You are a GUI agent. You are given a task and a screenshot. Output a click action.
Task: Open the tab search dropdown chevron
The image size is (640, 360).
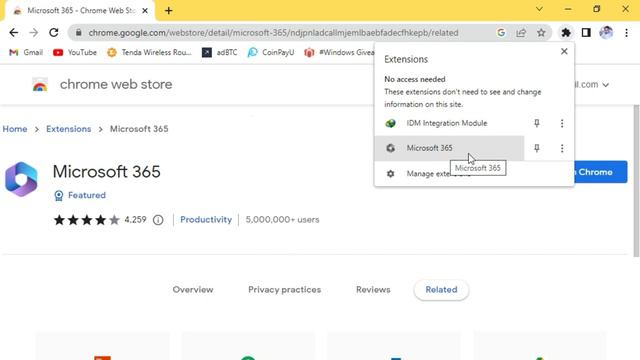click(x=539, y=9)
